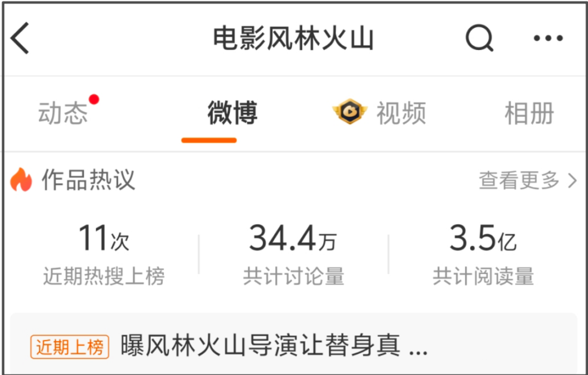Tap the back arrow icon
The width and height of the screenshot is (588, 375).
coord(20,38)
